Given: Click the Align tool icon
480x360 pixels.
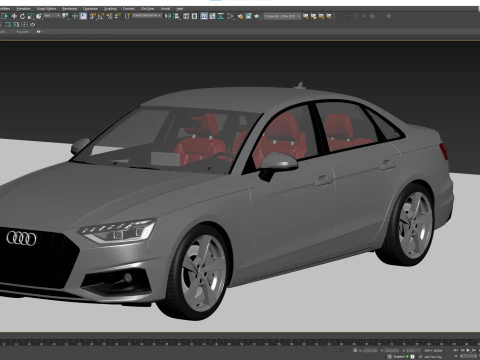Looking at the screenshot, I should (x=177, y=16).
